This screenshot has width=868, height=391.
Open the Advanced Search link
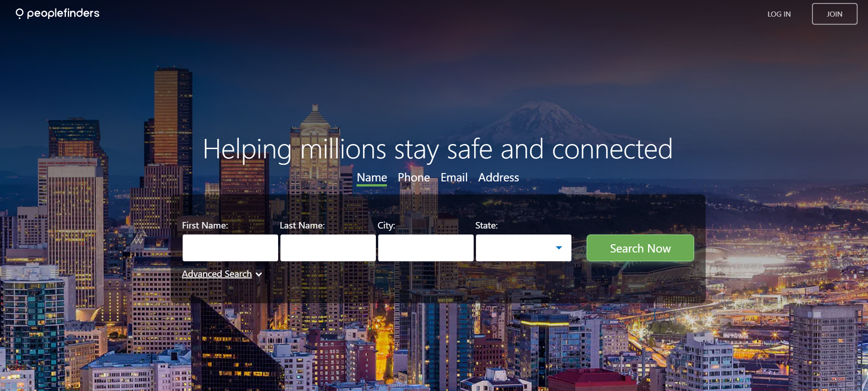point(217,274)
